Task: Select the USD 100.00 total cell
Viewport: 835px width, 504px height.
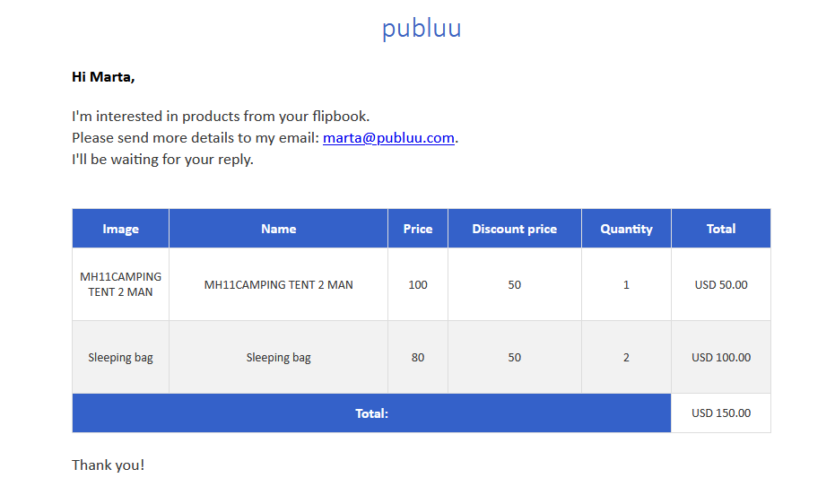Action: click(721, 357)
